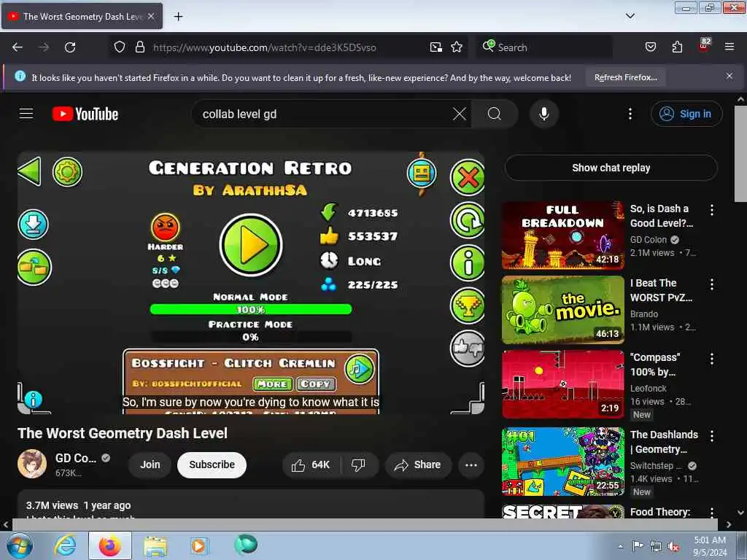This screenshot has height=560, width=747.
Task: Open the extension with 82 badge
Action: coord(704,46)
